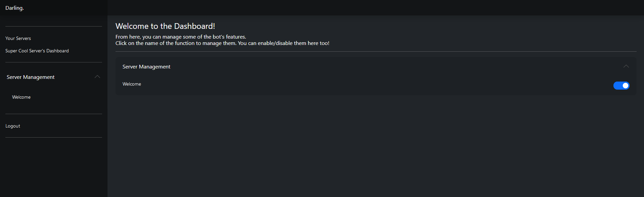Collapse the Server Management title in main panel
644x197 pixels.
click(146, 67)
